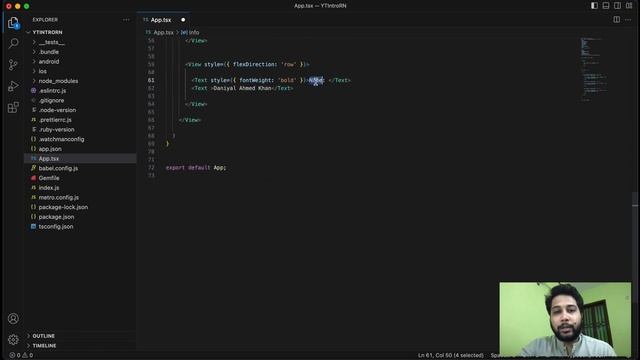The width and height of the screenshot is (640, 360).
Task: Click the fontWeight property in code
Action: pyautogui.click(x=256, y=80)
